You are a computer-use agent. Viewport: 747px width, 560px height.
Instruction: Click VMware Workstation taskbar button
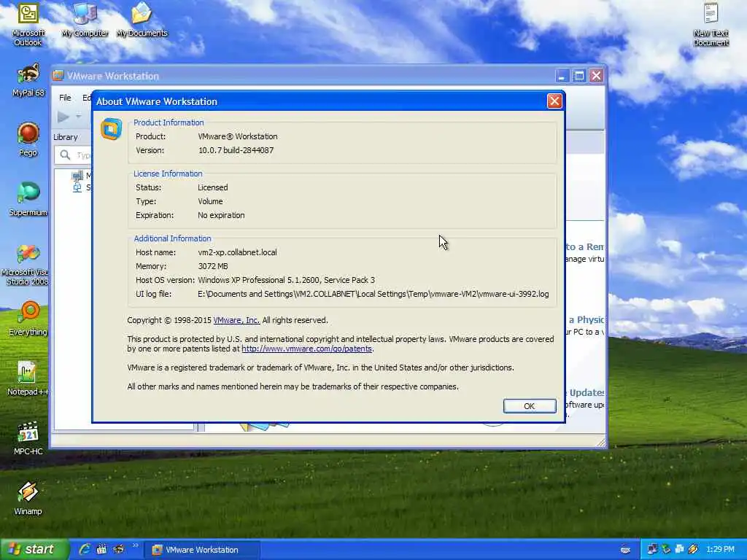pos(202,550)
